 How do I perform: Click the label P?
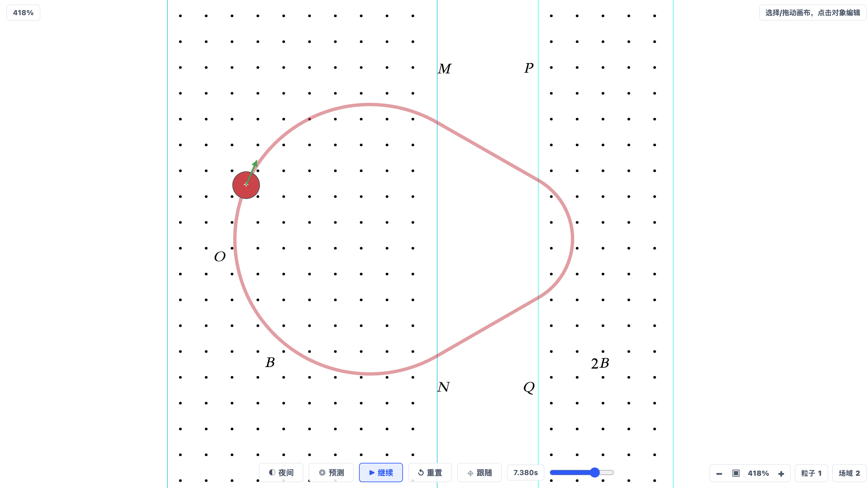(529, 68)
